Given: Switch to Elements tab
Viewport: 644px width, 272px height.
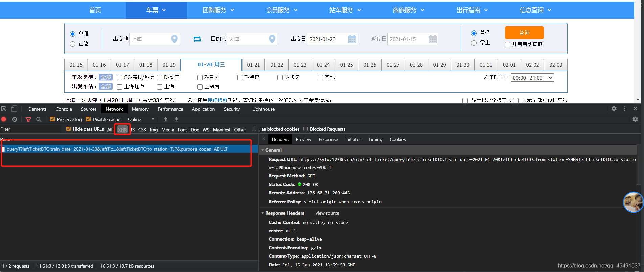Looking at the screenshot, I should (x=37, y=109).
